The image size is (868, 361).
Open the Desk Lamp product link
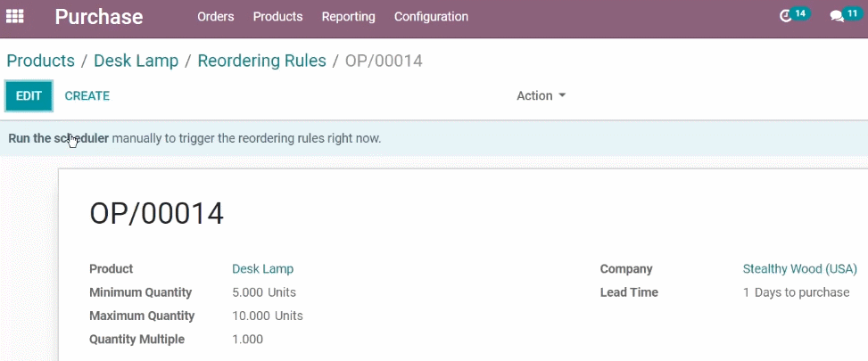point(262,268)
